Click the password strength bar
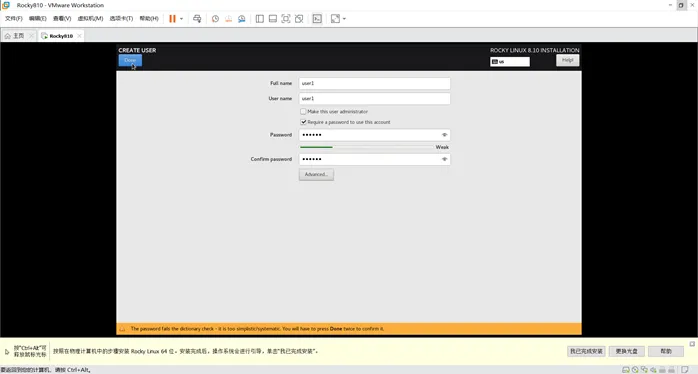This screenshot has height=374, width=698. pos(366,147)
